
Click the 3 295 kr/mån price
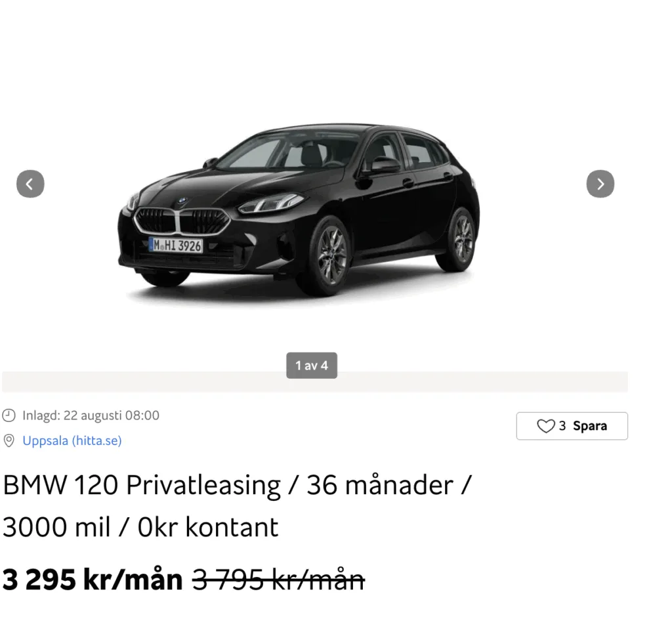(93, 580)
